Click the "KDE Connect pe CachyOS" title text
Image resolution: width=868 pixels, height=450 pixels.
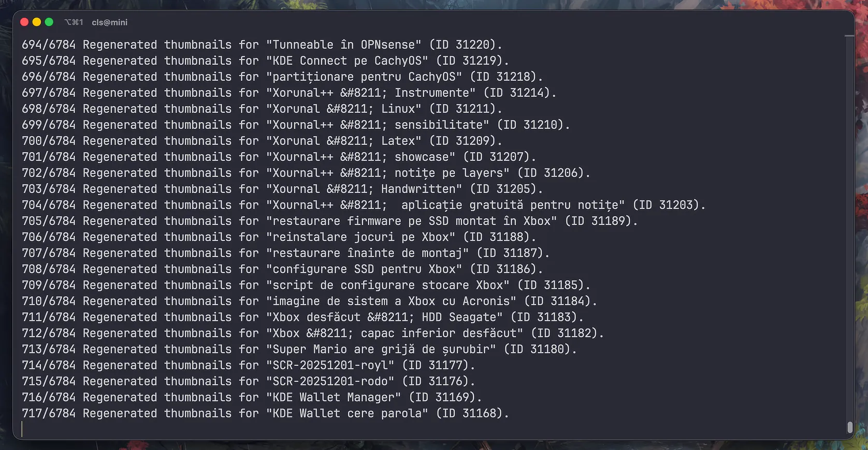(x=347, y=61)
